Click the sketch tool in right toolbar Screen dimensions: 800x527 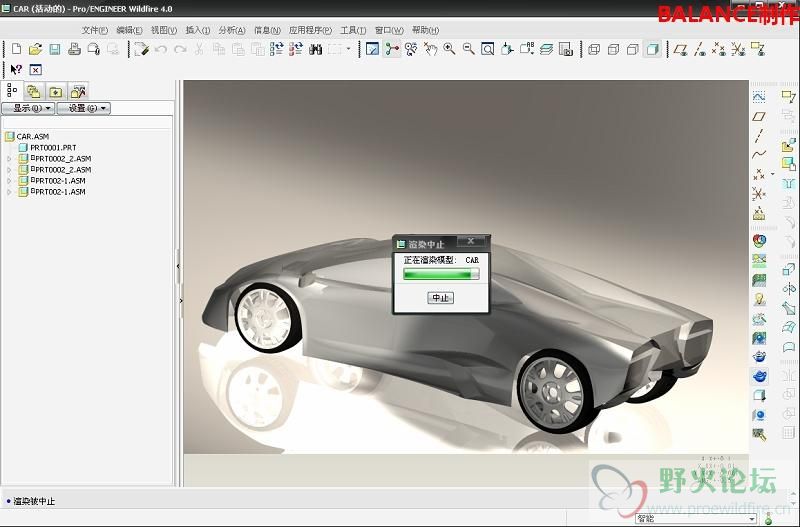759,96
